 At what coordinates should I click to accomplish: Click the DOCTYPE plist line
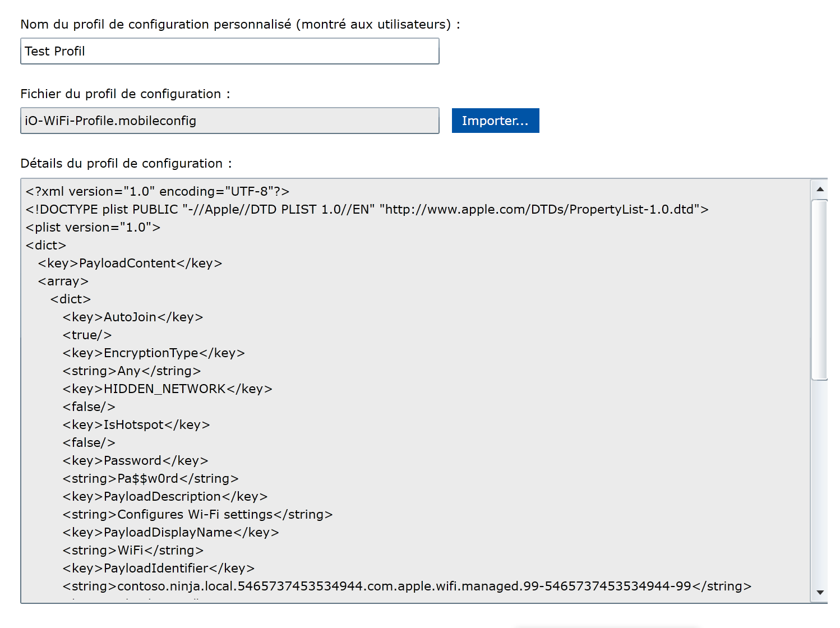[367, 210]
